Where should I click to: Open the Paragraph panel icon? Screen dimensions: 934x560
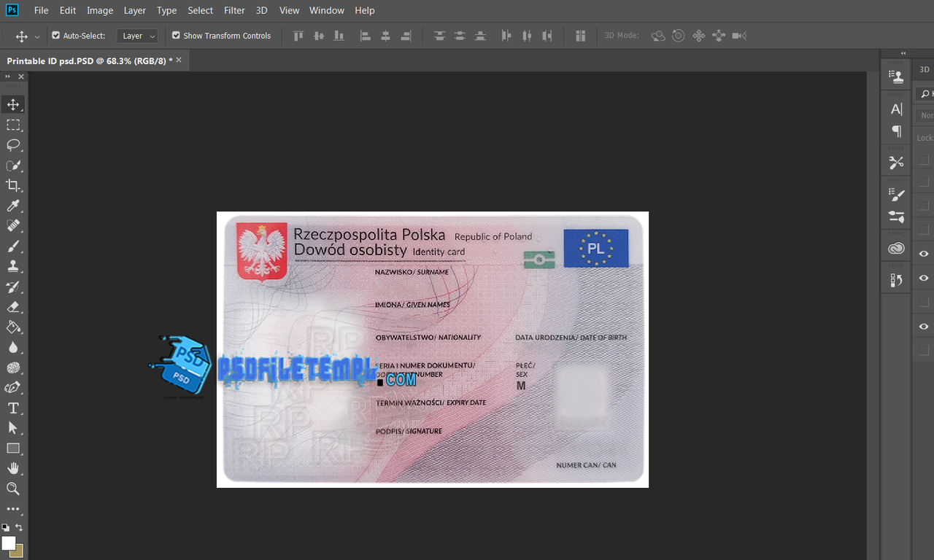click(x=897, y=131)
